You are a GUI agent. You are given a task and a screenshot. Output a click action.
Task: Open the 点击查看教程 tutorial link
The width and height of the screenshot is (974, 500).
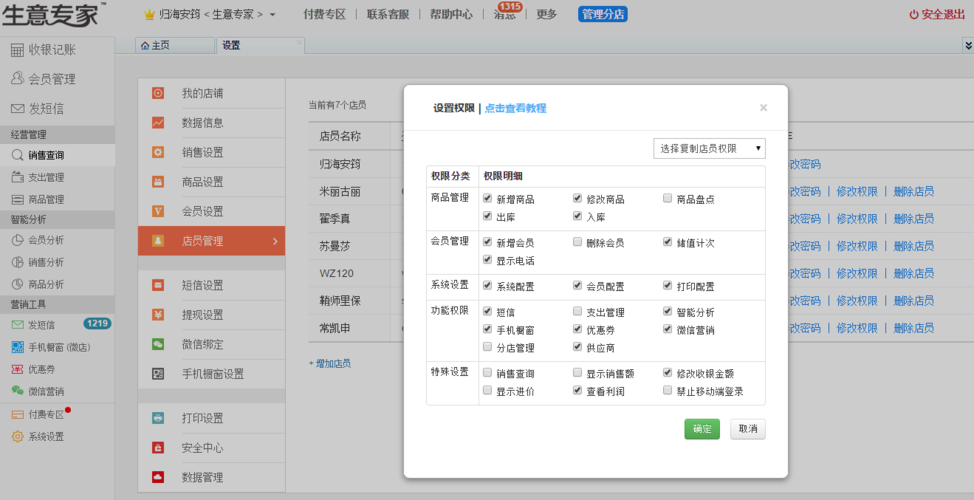(516, 108)
